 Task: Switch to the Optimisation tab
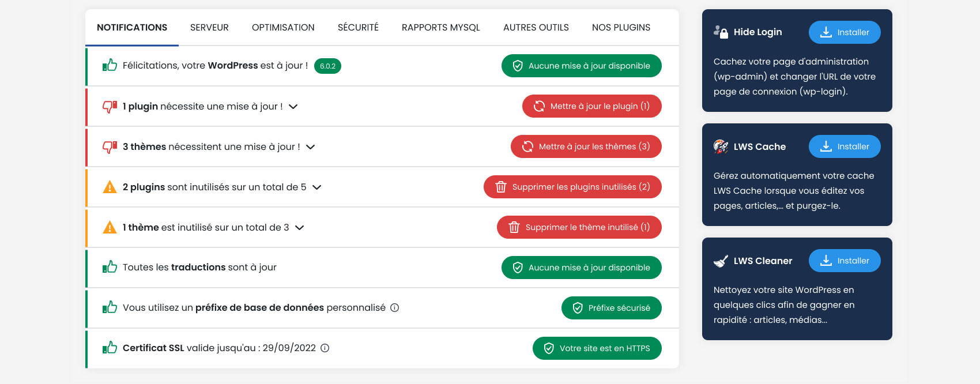(x=283, y=28)
